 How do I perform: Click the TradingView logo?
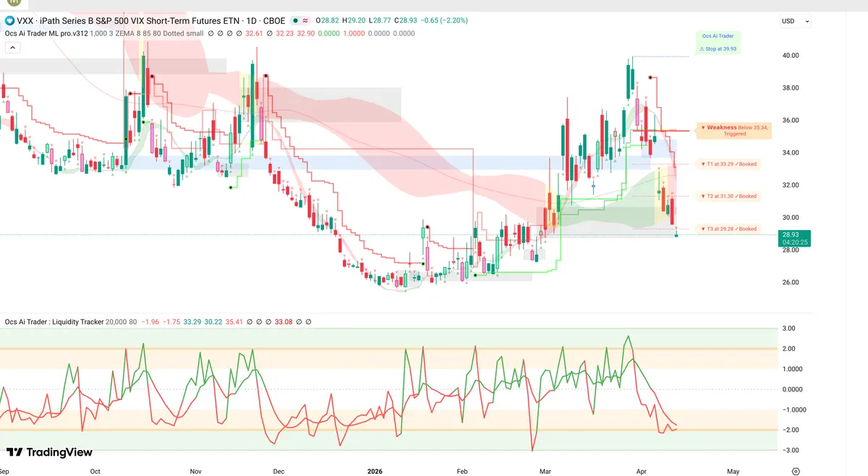(49, 452)
